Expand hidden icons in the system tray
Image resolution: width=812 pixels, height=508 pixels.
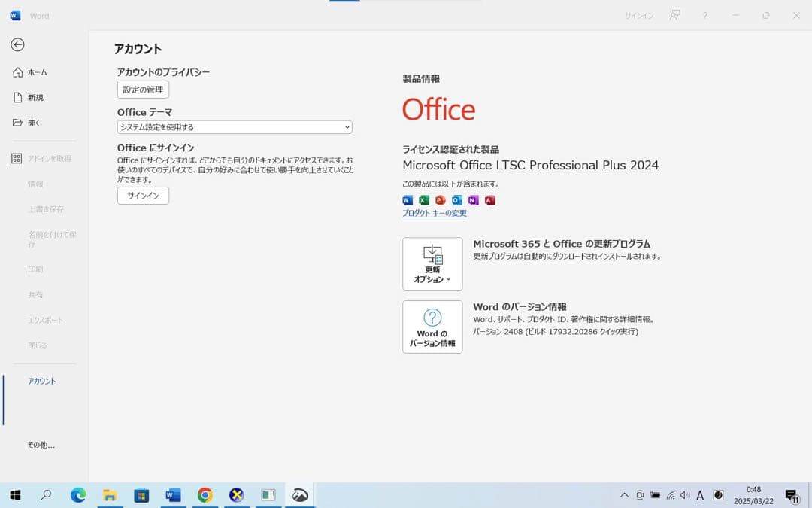click(624, 495)
